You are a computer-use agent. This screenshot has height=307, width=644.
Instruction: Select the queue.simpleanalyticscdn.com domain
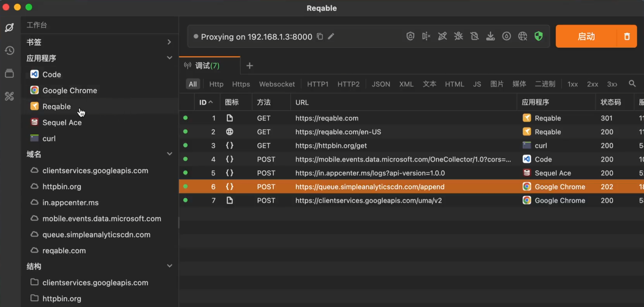pos(99,234)
